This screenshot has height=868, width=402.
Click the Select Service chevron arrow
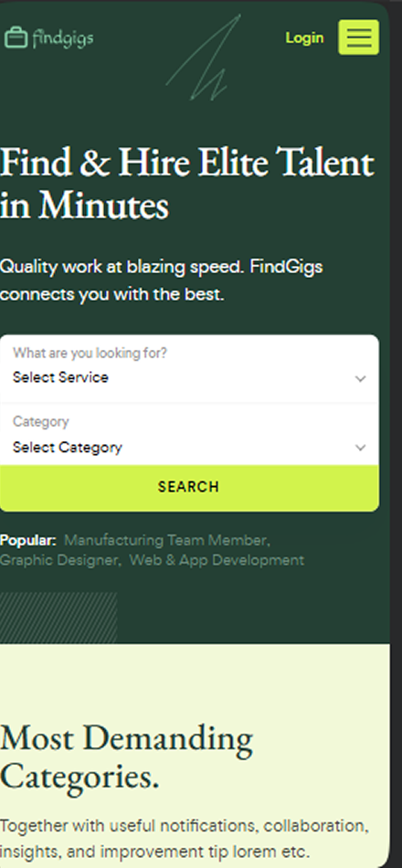(361, 379)
